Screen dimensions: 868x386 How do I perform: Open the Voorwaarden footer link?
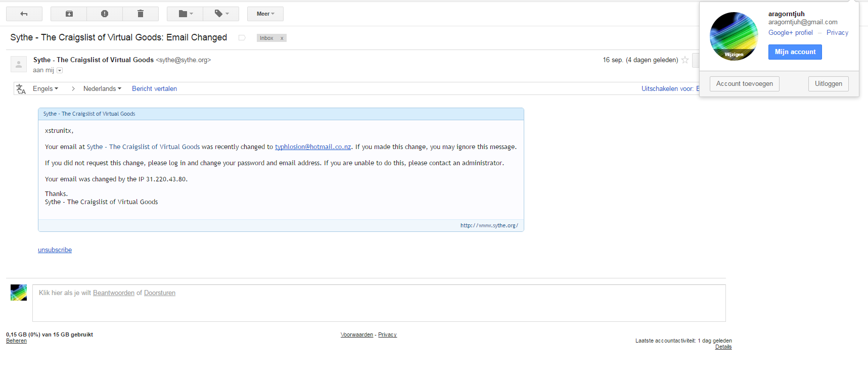point(357,335)
